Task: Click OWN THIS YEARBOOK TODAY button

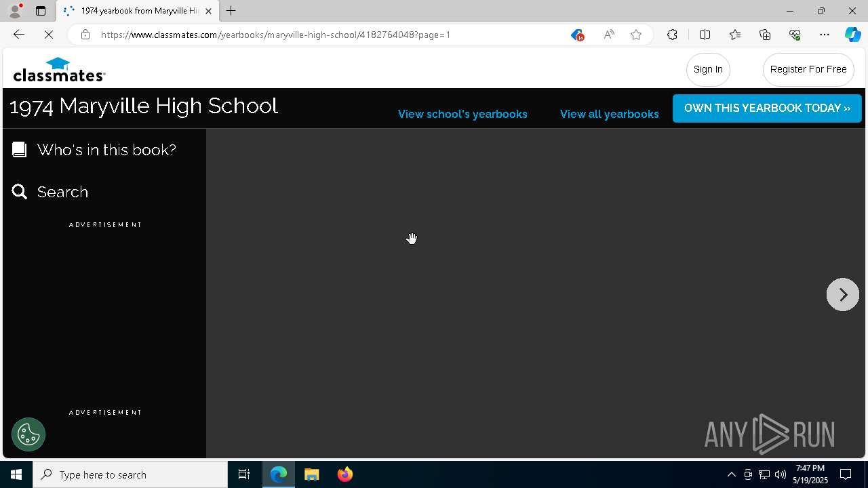Action: click(x=767, y=108)
